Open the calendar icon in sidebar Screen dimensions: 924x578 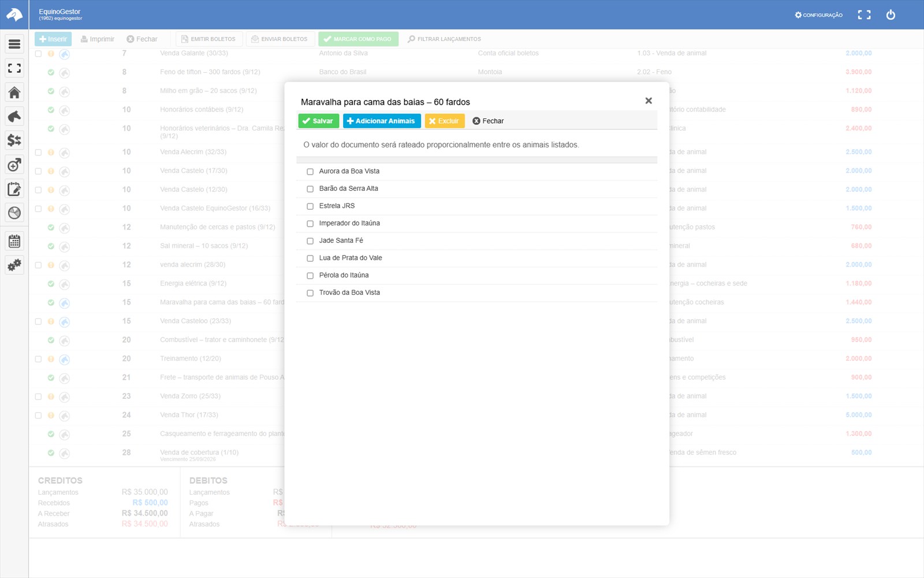(x=14, y=241)
